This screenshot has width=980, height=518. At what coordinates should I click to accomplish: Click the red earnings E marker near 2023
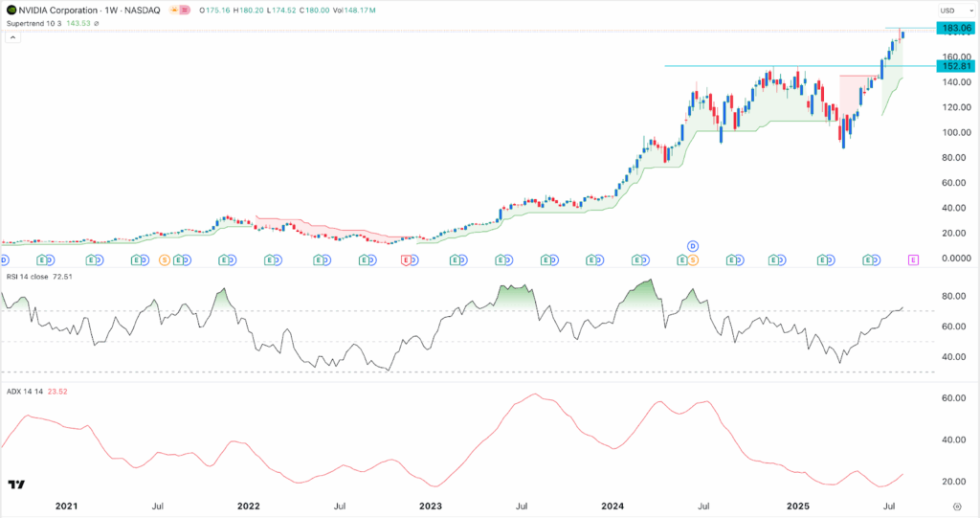pyautogui.click(x=406, y=259)
